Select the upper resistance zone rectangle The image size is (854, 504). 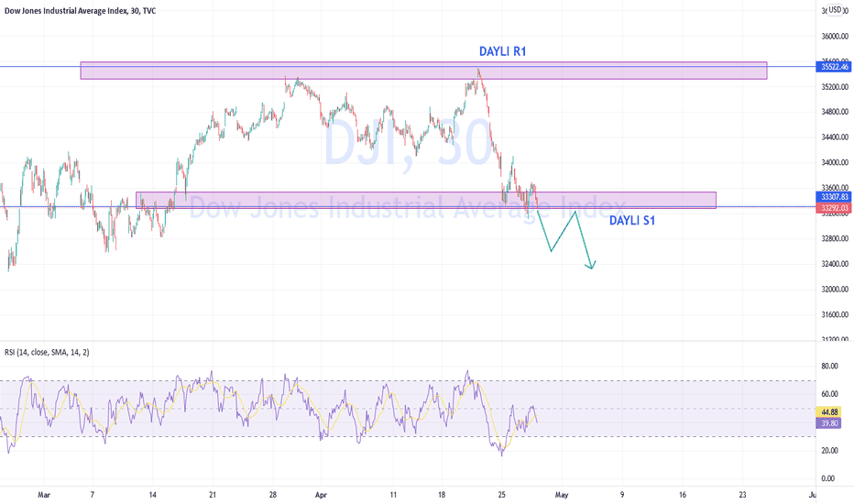tap(423, 71)
